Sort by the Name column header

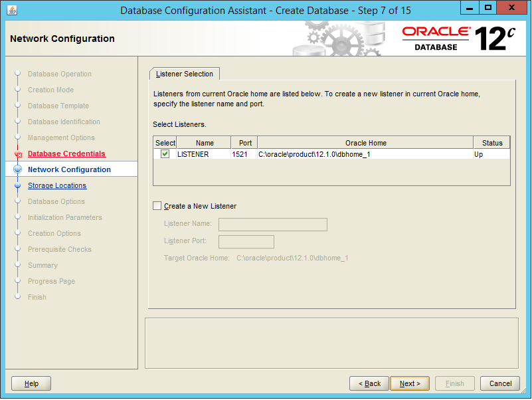205,143
